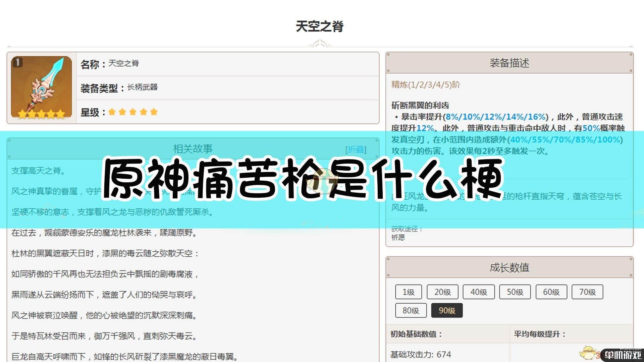644x362 pixels.
Task: Click the 斫断黑翼的利齿 skill name
Action: pos(420,105)
